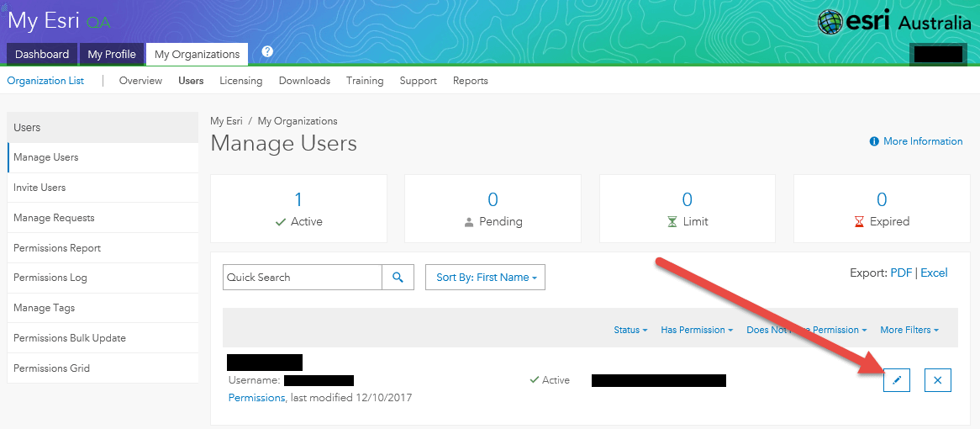Select Manage Requests in sidebar

103,218
